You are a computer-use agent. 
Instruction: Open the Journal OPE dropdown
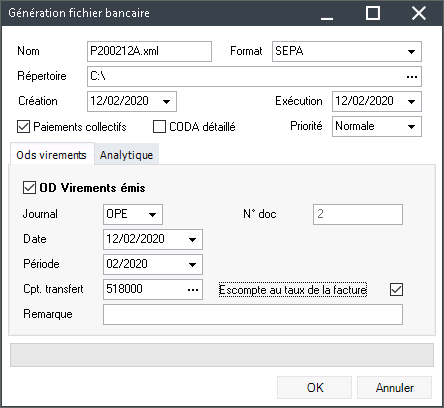click(152, 215)
